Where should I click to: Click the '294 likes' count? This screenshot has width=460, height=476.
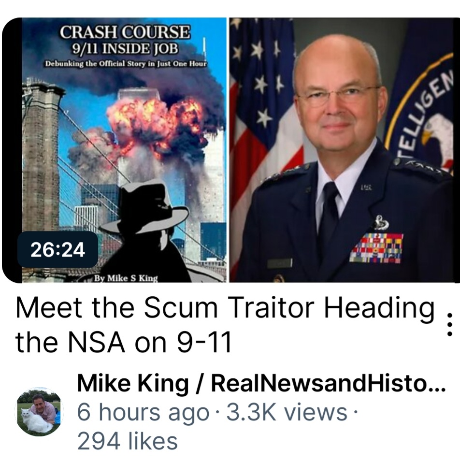[x=127, y=441]
